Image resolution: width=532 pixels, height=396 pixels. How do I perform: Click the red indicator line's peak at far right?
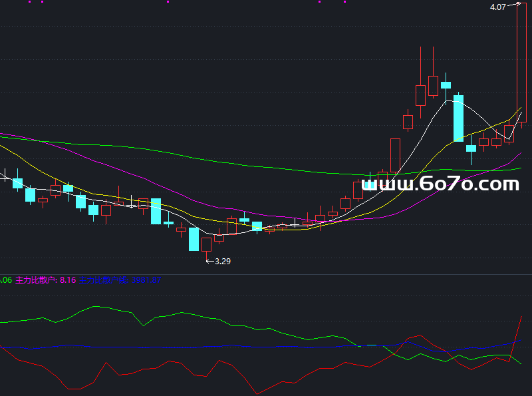[519, 319]
